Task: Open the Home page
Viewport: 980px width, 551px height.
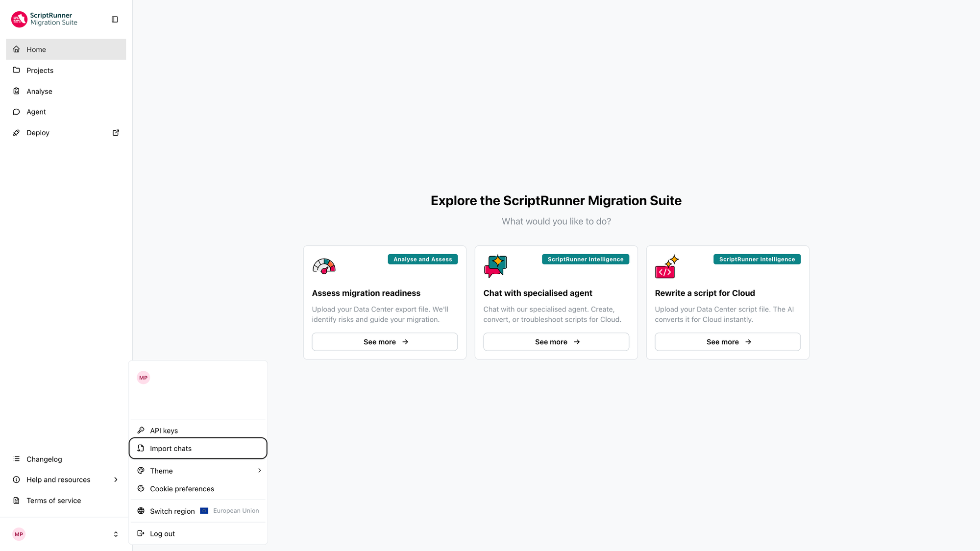Action: [66, 49]
